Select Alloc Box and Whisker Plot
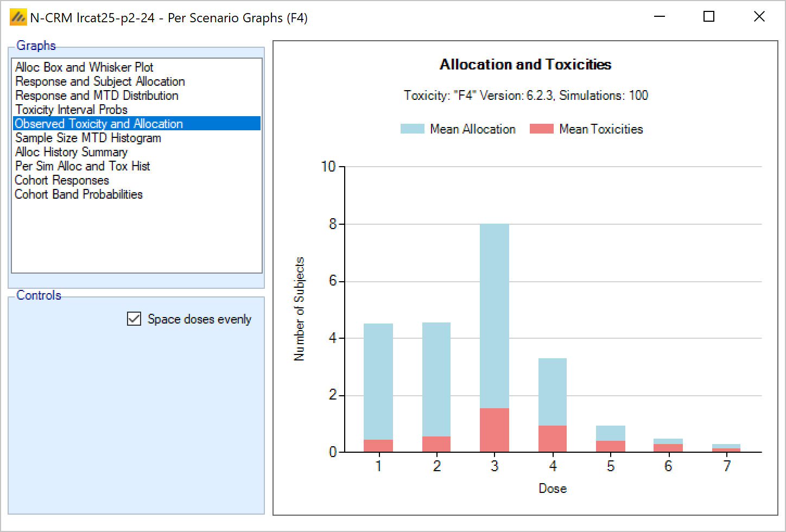The width and height of the screenshot is (786, 532). 84,67
